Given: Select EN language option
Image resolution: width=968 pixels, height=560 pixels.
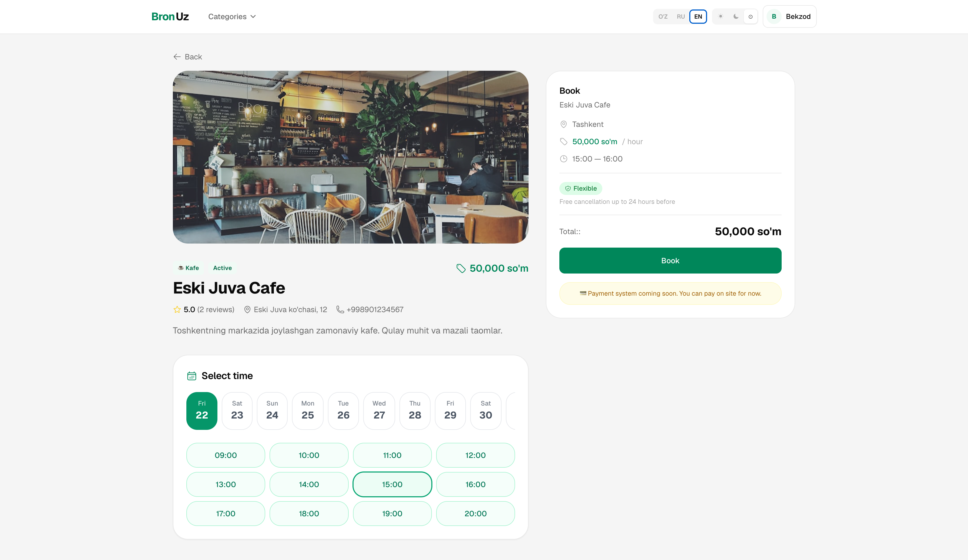Looking at the screenshot, I should [x=698, y=16].
